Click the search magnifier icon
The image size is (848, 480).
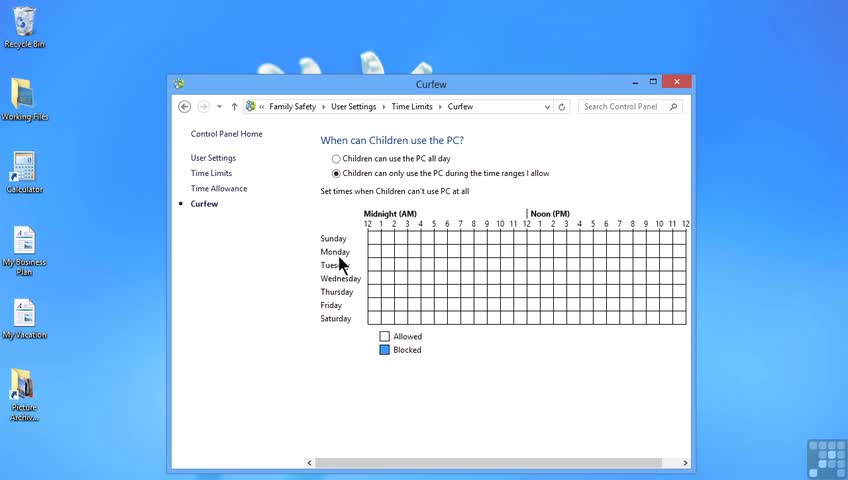673,106
